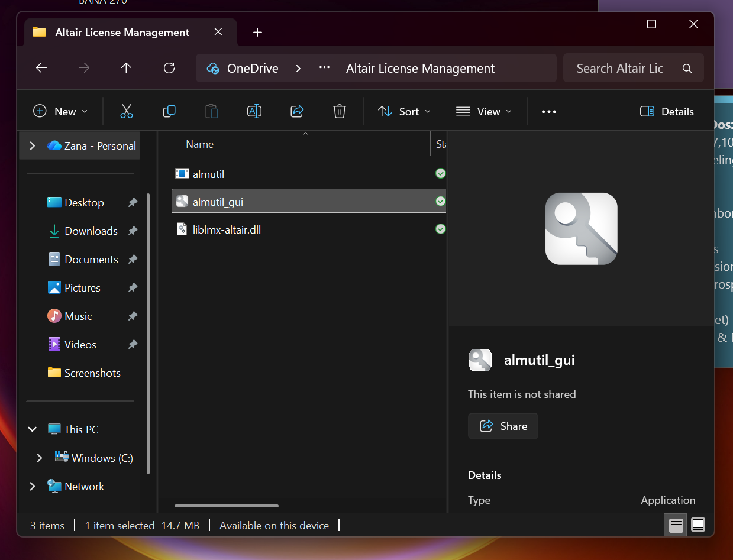Refresh the current folder view
This screenshot has height=560, width=733.
169,68
